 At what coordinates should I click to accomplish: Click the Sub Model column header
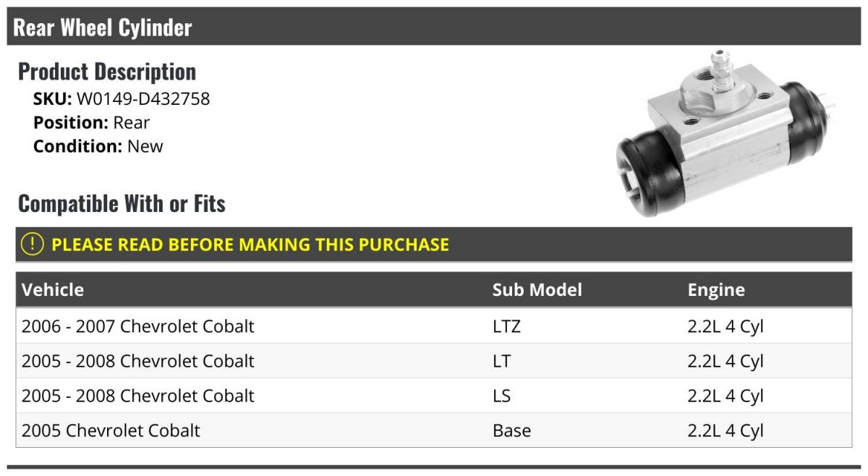(x=537, y=290)
